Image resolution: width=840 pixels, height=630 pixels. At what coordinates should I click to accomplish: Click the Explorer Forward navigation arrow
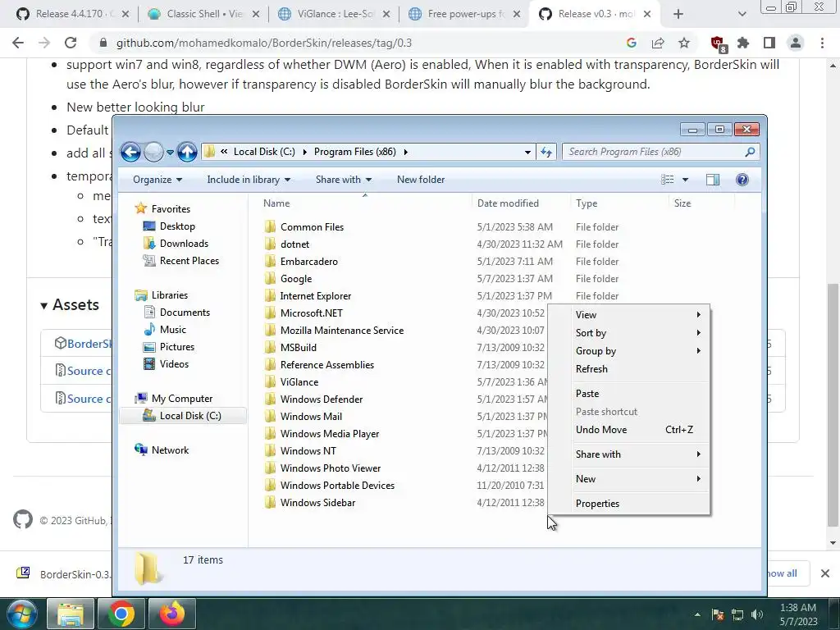point(153,152)
